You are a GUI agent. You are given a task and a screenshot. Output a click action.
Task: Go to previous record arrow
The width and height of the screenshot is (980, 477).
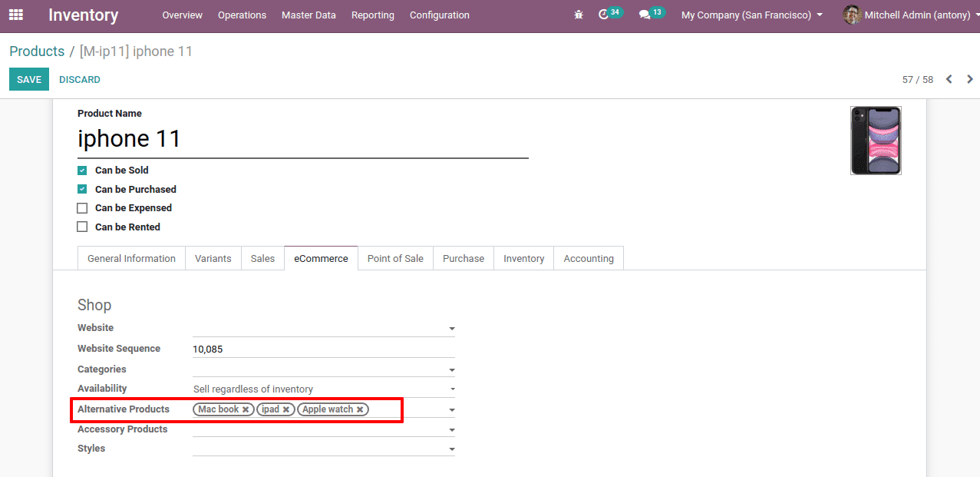tap(949, 79)
